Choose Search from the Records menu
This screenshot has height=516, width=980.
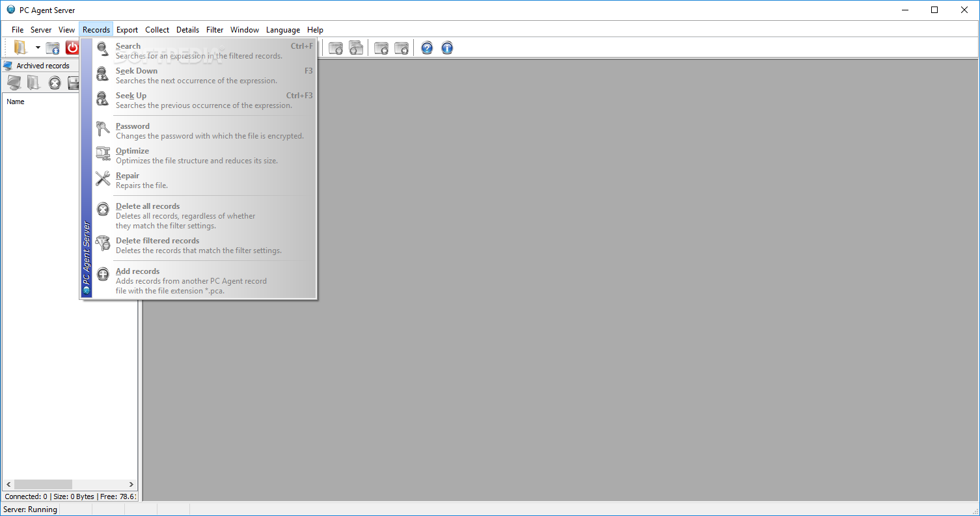[204, 51]
